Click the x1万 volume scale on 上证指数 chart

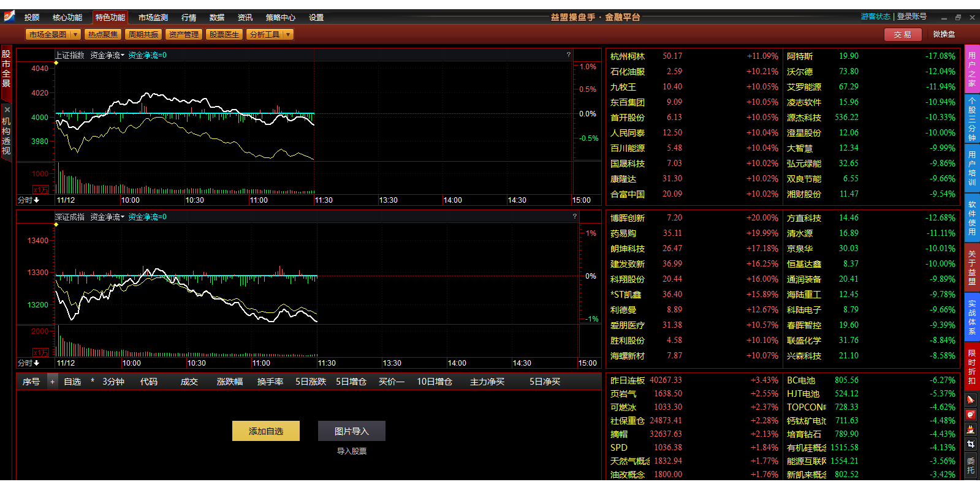pos(40,190)
